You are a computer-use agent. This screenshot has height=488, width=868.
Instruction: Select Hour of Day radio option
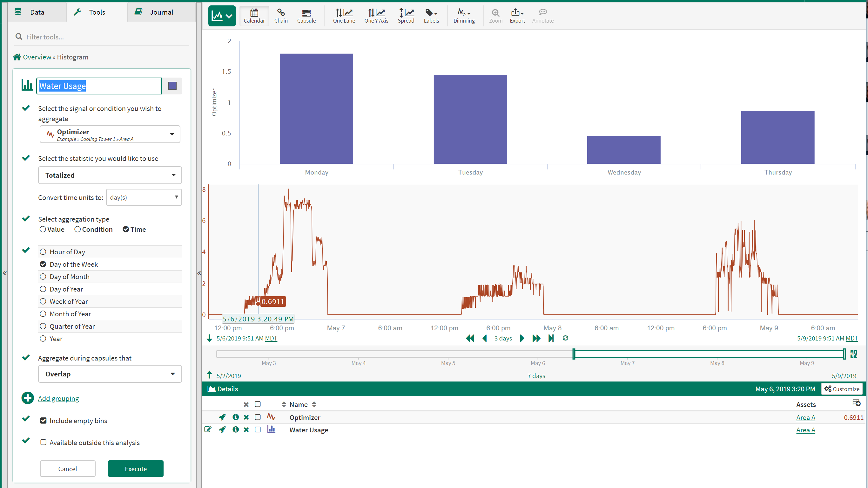[43, 251]
